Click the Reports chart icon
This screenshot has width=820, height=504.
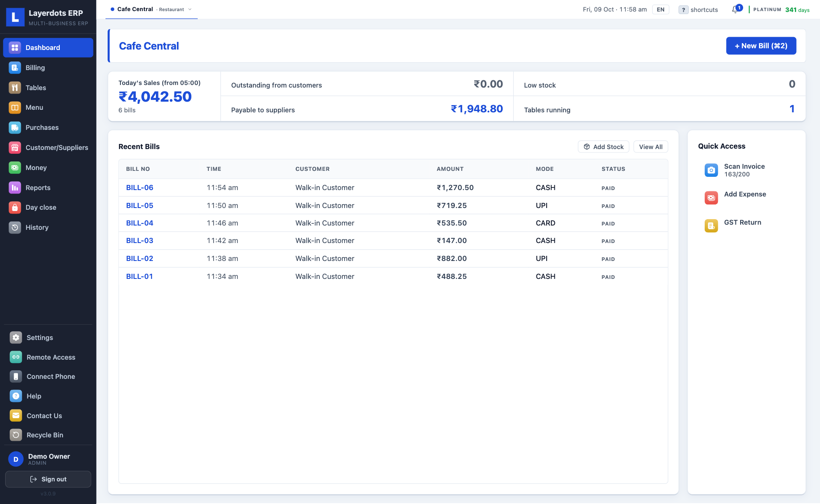(x=15, y=188)
